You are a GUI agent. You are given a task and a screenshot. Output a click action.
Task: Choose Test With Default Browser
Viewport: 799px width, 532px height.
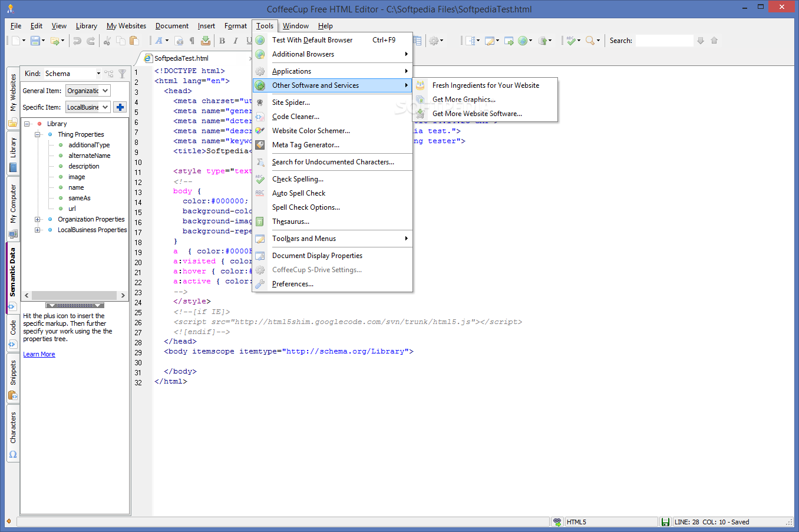[332, 40]
